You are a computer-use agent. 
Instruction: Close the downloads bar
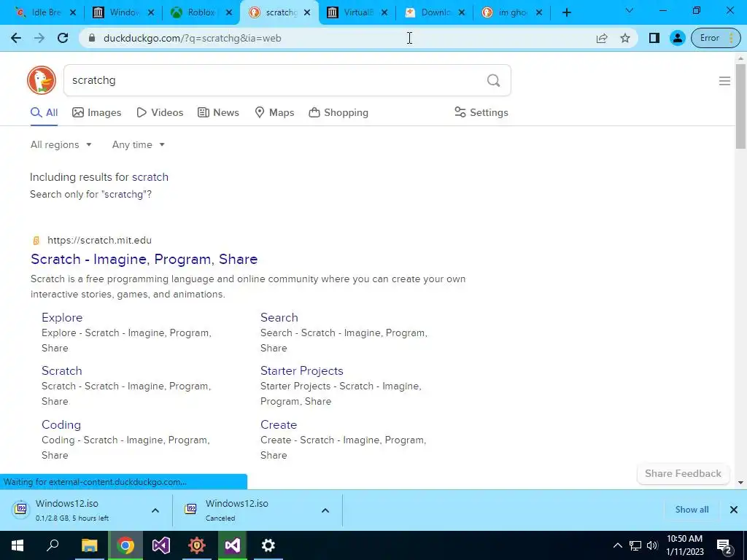tap(734, 510)
